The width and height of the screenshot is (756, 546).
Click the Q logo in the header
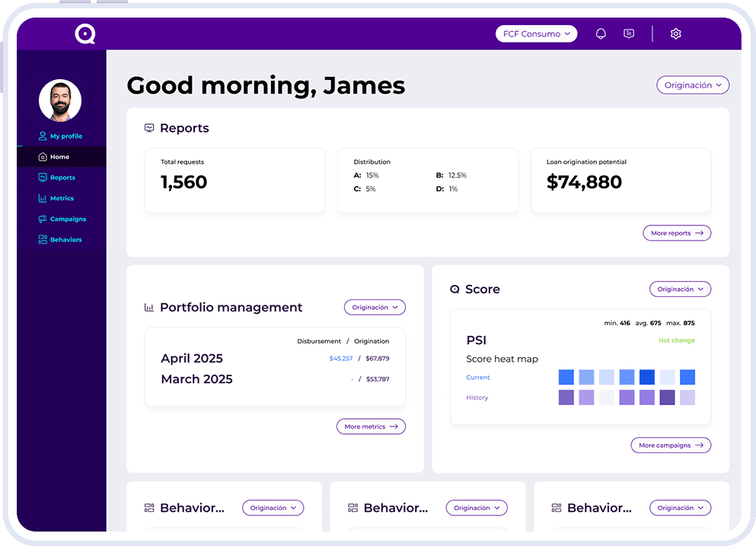coord(85,34)
